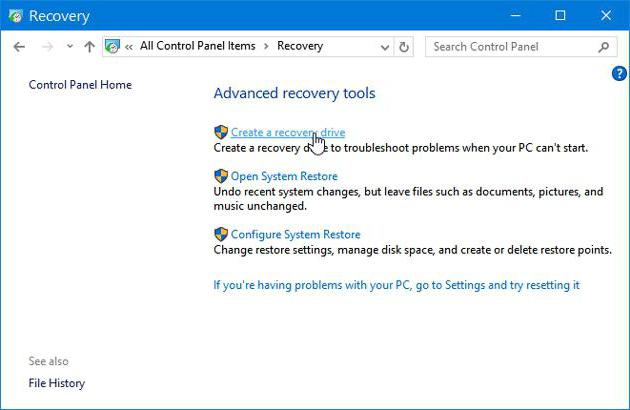This screenshot has height=410, width=630.
Task: Select All Control Panel Items breadcrumb
Action: (x=198, y=46)
